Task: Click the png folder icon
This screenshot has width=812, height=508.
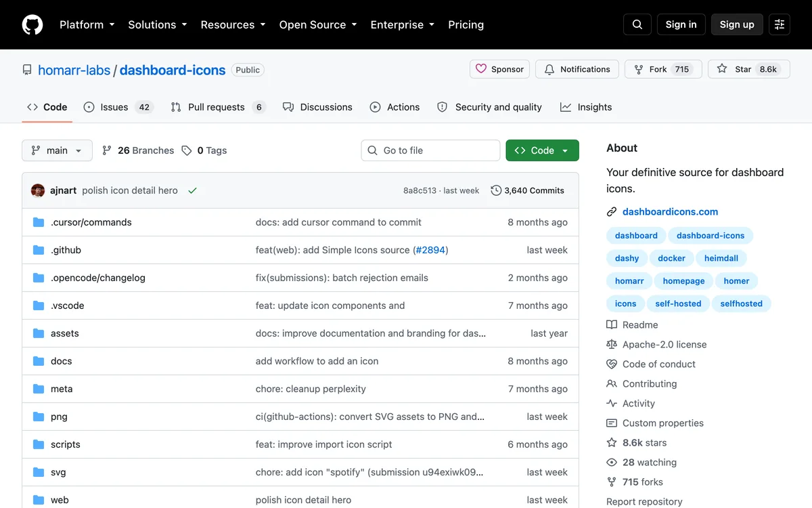Action: pyautogui.click(x=39, y=417)
